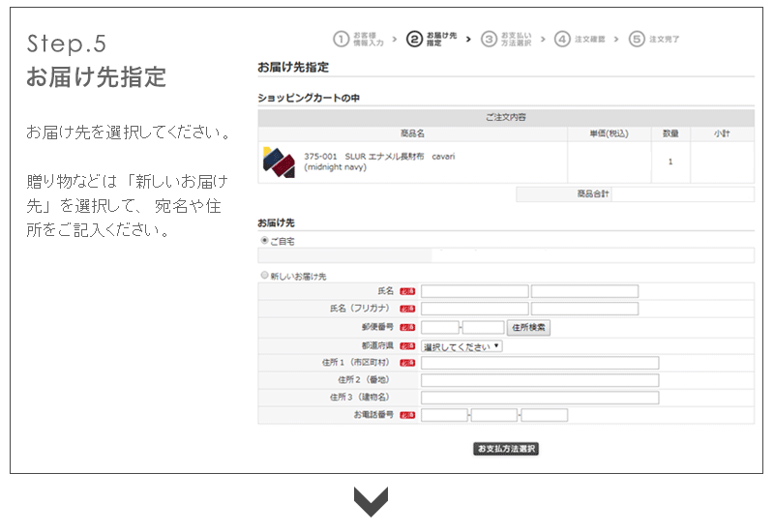Click the 住所2 (番地) input field

coord(539,380)
